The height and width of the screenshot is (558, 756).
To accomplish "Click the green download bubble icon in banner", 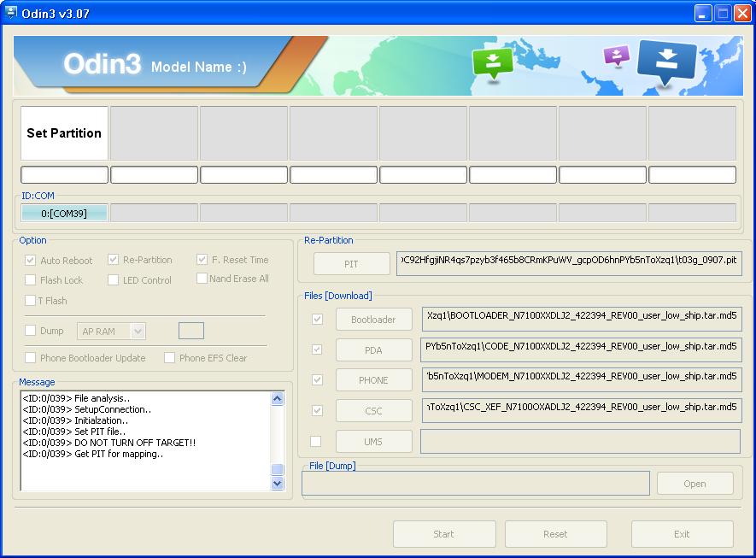I will click(493, 63).
